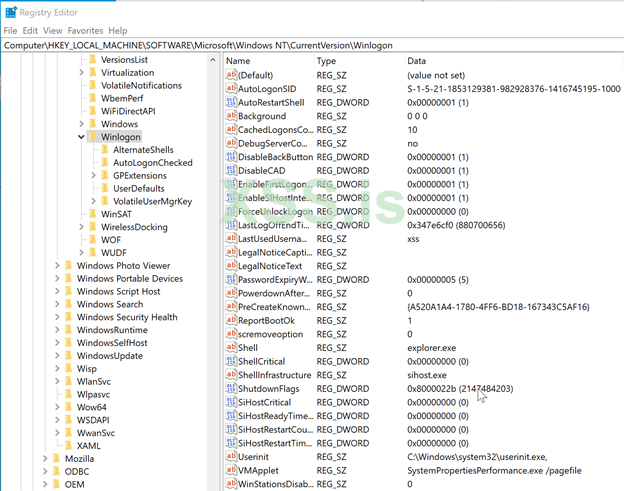Select the WiFiDirectAPI key

[x=128, y=111]
